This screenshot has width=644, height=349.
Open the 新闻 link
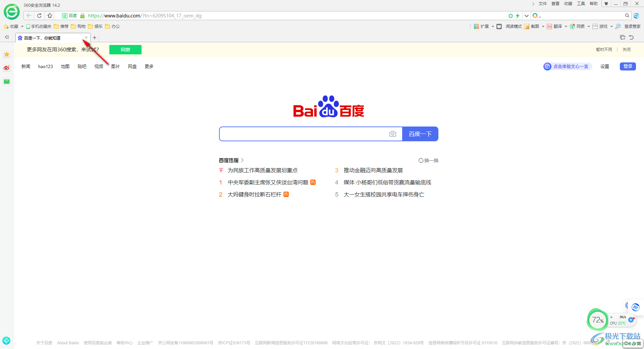tap(26, 66)
